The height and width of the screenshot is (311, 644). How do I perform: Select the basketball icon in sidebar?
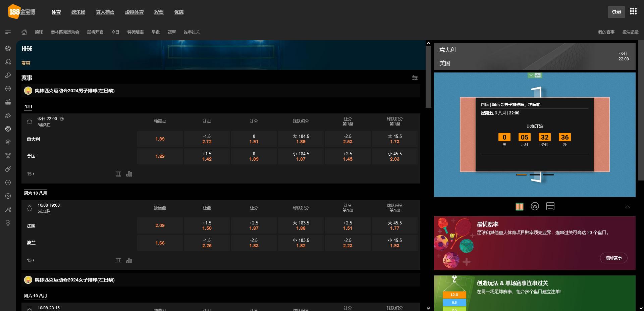click(x=8, y=89)
